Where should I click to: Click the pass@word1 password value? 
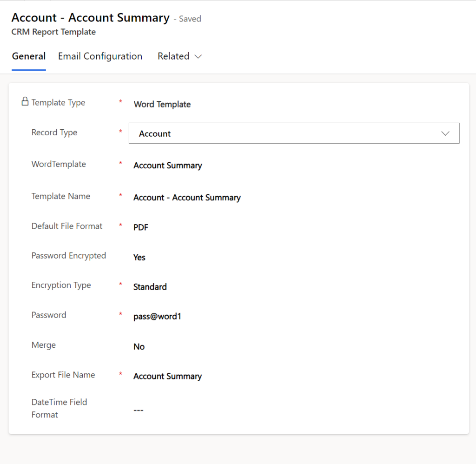coord(158,316)
